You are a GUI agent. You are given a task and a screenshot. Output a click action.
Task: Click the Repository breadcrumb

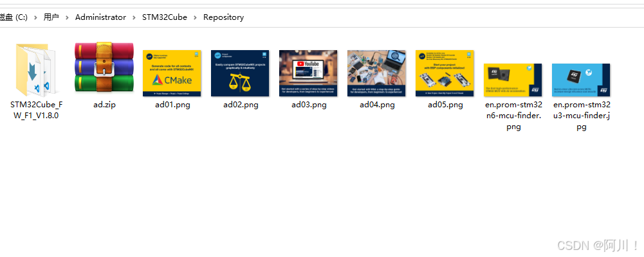pyautogui.click(x=223, y=17)
